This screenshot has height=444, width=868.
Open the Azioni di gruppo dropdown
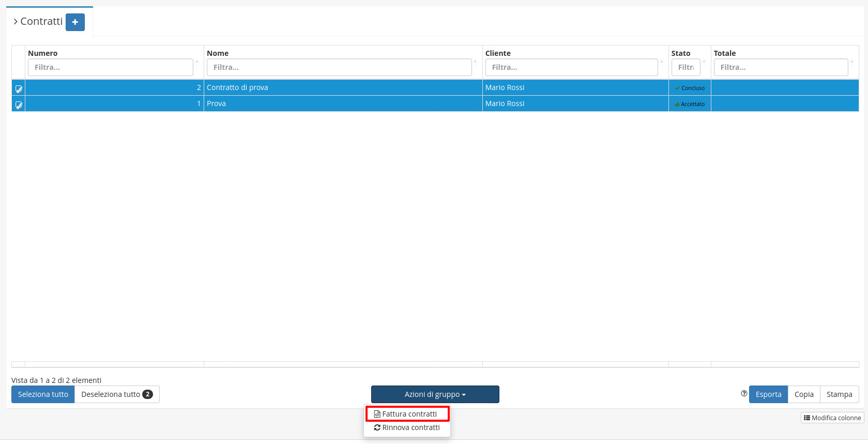click(x=435, y=394)
